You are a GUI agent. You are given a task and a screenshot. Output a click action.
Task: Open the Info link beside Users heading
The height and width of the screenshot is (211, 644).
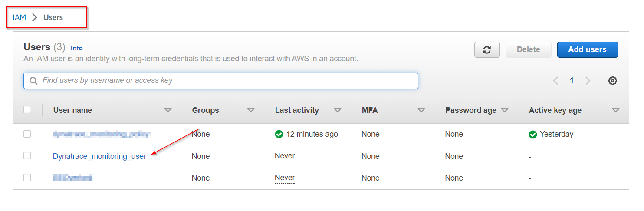76,48
